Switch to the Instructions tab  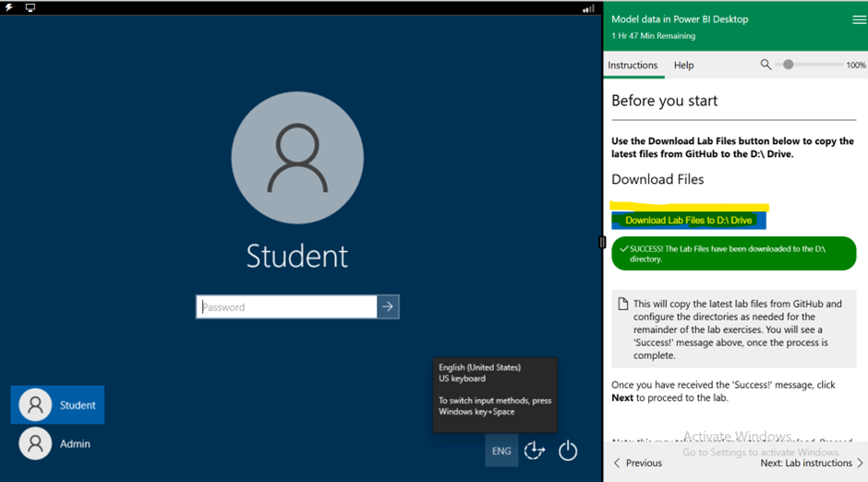pyautogui.click(x=633, y=66)
